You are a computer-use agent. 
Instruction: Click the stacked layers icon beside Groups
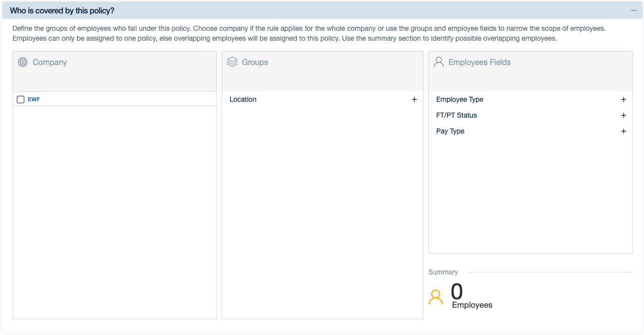(232, 62)
